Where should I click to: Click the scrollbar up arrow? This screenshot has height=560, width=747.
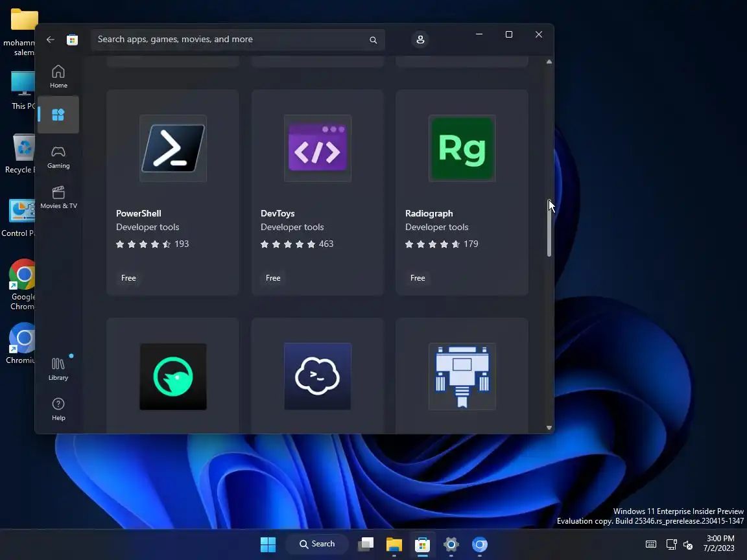549,62
